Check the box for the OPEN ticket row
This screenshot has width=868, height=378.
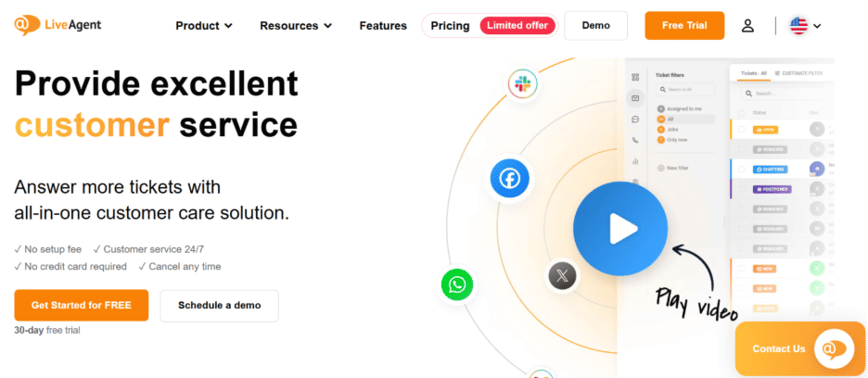point(741,130)
